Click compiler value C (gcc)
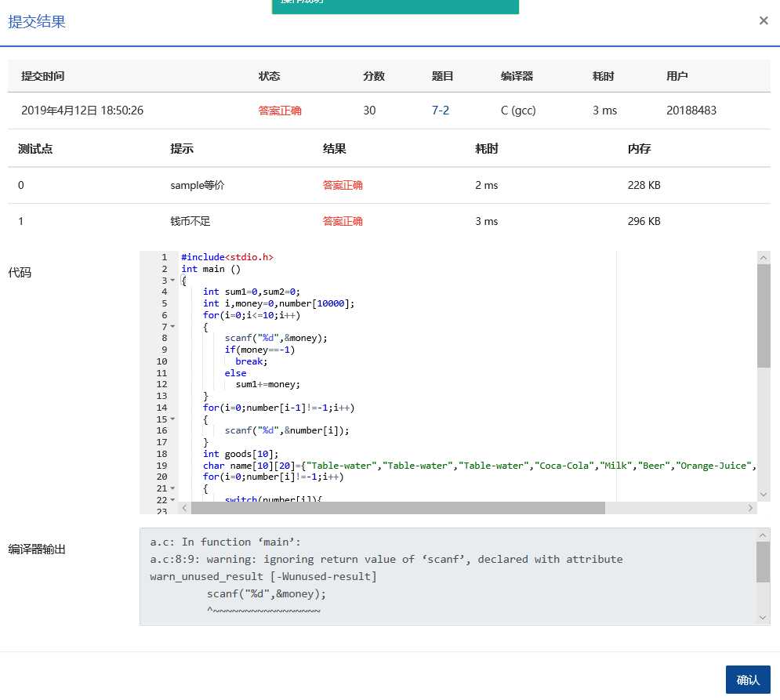Screen dimensions: 780x700 (x=518, y=111)
